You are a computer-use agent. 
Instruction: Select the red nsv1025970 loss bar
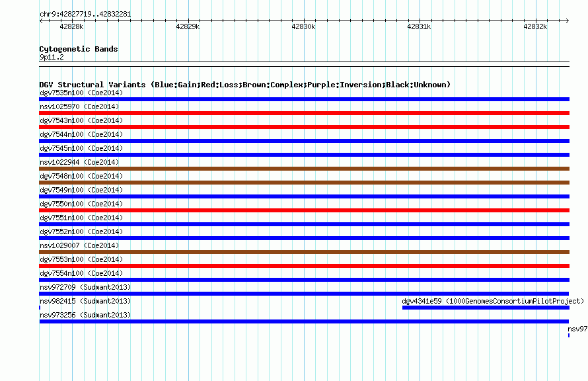tap(304, 113)
